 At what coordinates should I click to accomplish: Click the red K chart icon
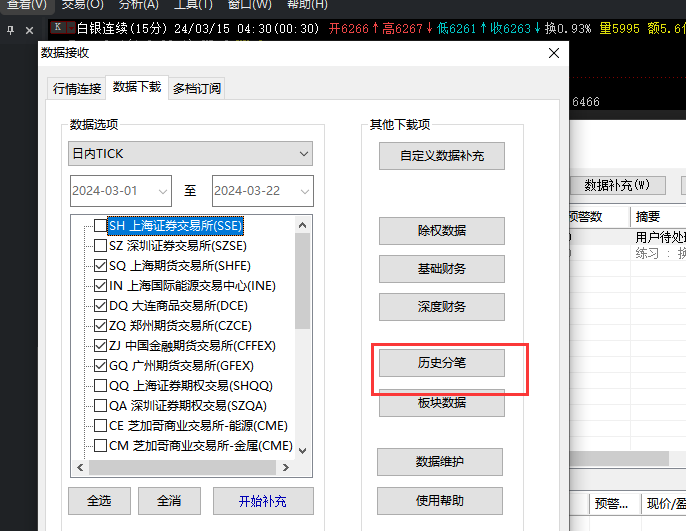pos(60,28)
